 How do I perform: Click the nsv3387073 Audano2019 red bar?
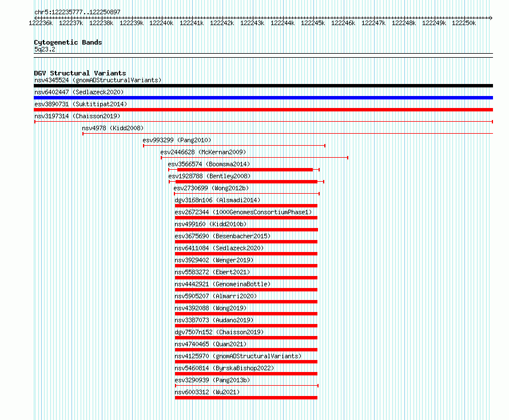pyautogui.click(x=246, y=326)
